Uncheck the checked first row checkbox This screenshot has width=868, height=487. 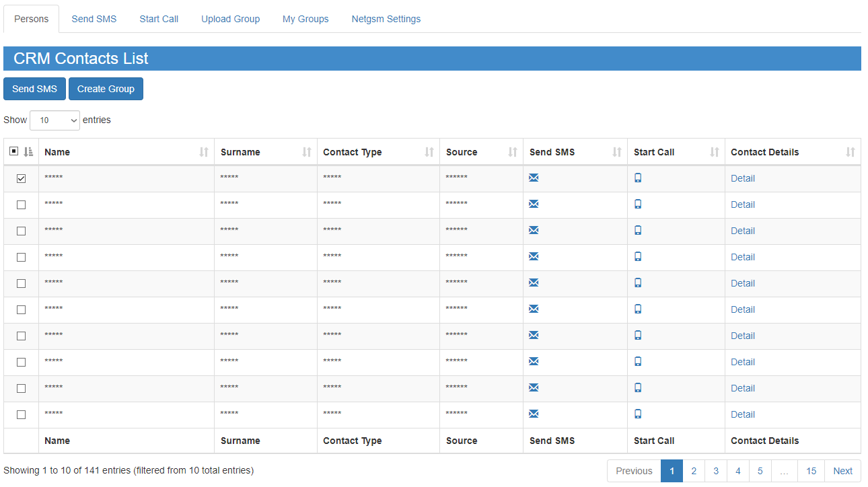click(21, 178)
